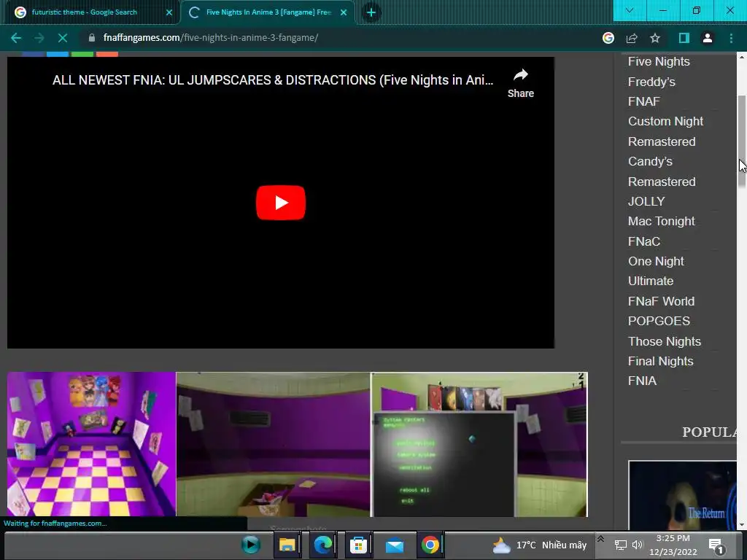Viewport: 747px width, 560px height.
Task: Click the address bar URL field
Action: pyautogui.click(x=333, y=38)
